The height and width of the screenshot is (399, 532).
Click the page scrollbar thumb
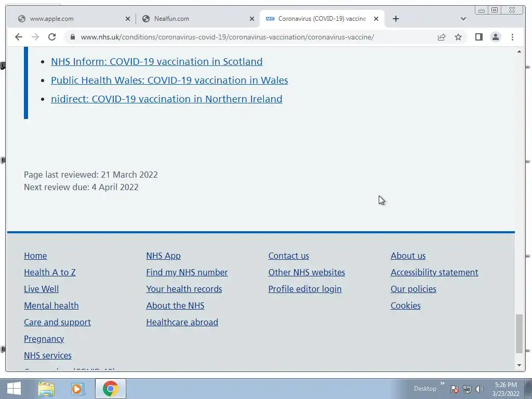point(519,334)
